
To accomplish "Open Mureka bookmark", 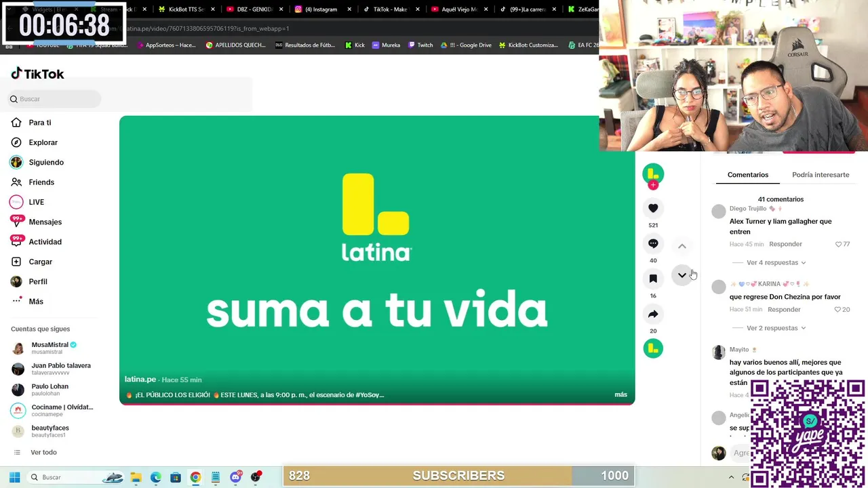I will click(386, 45).
